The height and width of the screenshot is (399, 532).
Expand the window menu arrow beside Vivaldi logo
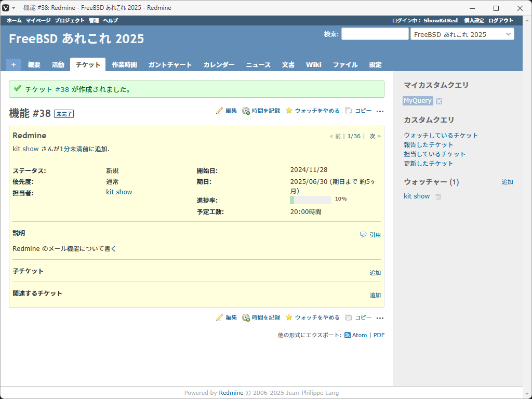coord(14,8)
